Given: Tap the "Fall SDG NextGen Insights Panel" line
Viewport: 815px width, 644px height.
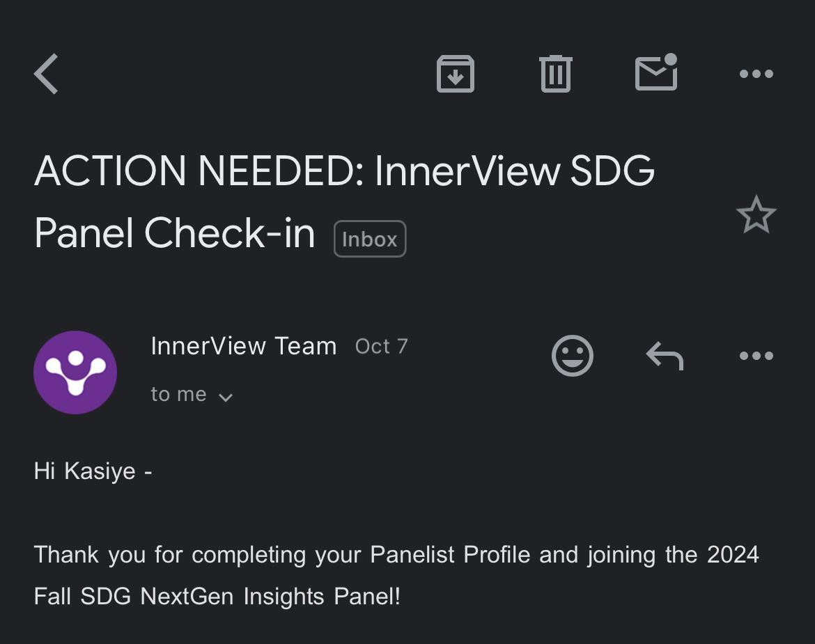Looking at the screenshot, I should [x=217, y=597].
